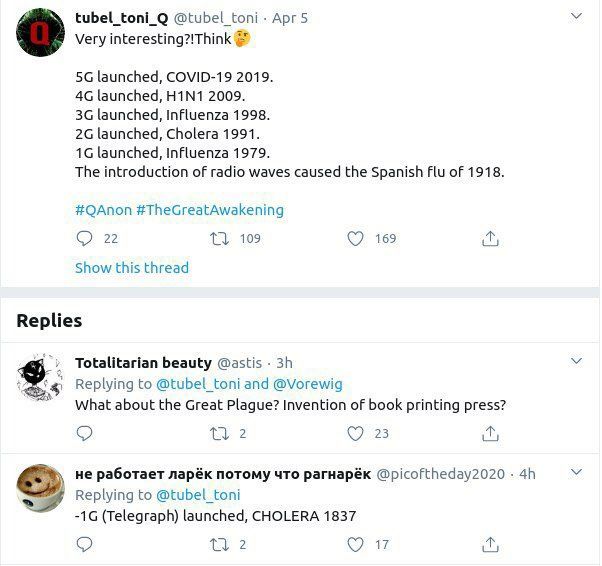The height and width of the screenshot is (566, 602).
Task: Retweet the Telegraph CHOLERA 1837 reply
Action: tap(220, 544)
